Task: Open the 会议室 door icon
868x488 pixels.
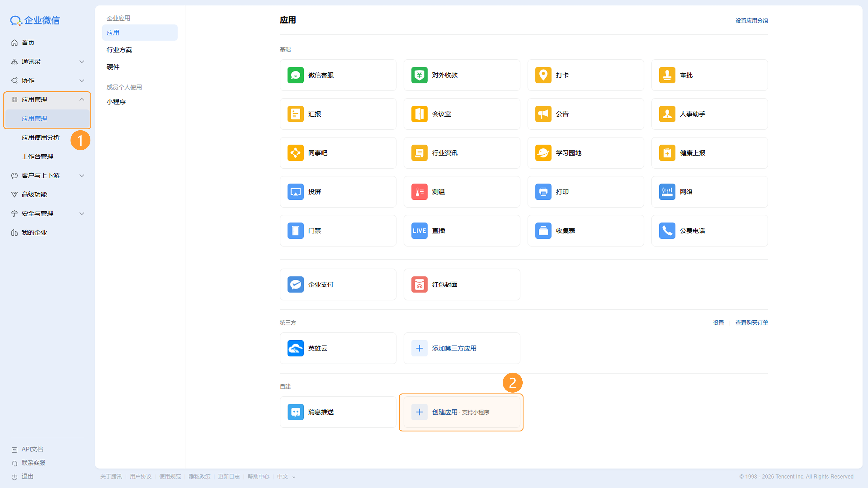Action: point(419,114)
